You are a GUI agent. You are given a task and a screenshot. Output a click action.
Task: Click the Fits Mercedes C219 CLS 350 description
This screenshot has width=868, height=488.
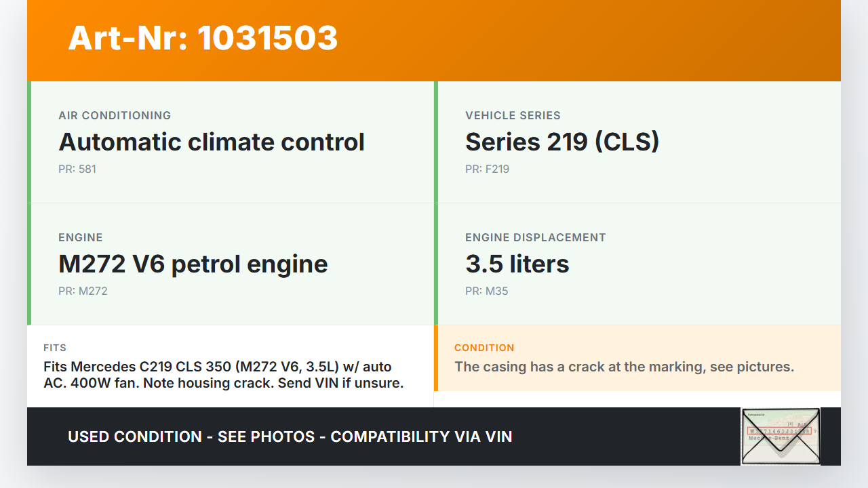pyautogui.click(x=224, y=375)
